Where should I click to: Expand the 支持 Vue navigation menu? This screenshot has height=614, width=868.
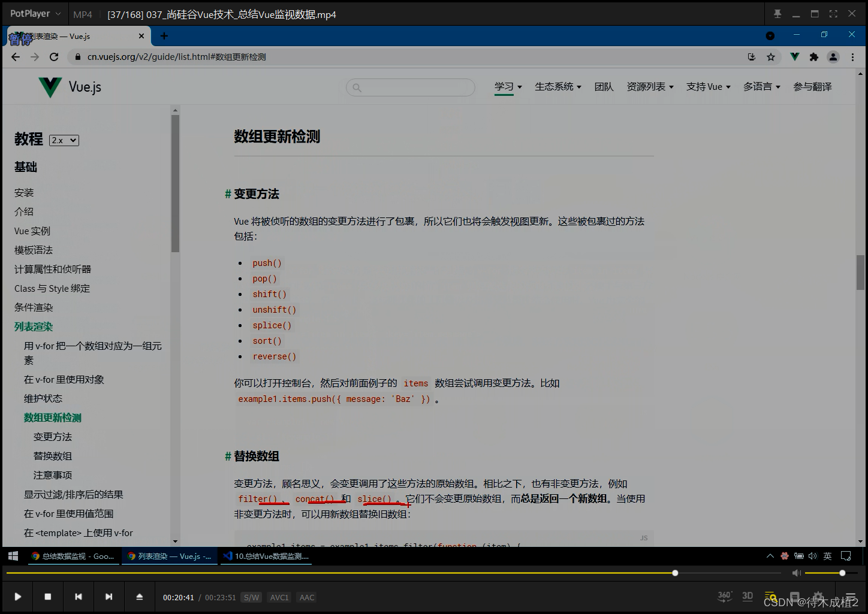click(709, 87)
